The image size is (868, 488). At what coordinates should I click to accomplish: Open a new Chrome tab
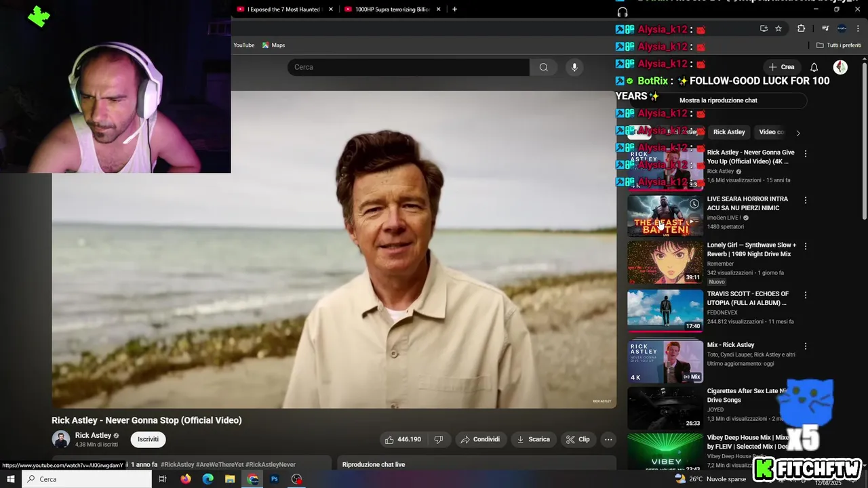454,9
